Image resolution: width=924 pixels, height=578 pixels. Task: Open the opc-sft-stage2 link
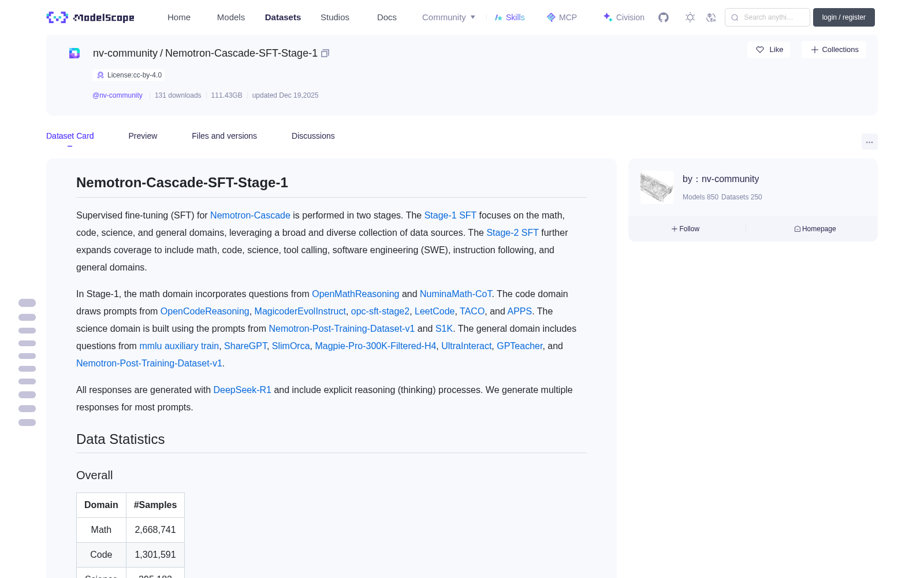click(x=380, y=311)
